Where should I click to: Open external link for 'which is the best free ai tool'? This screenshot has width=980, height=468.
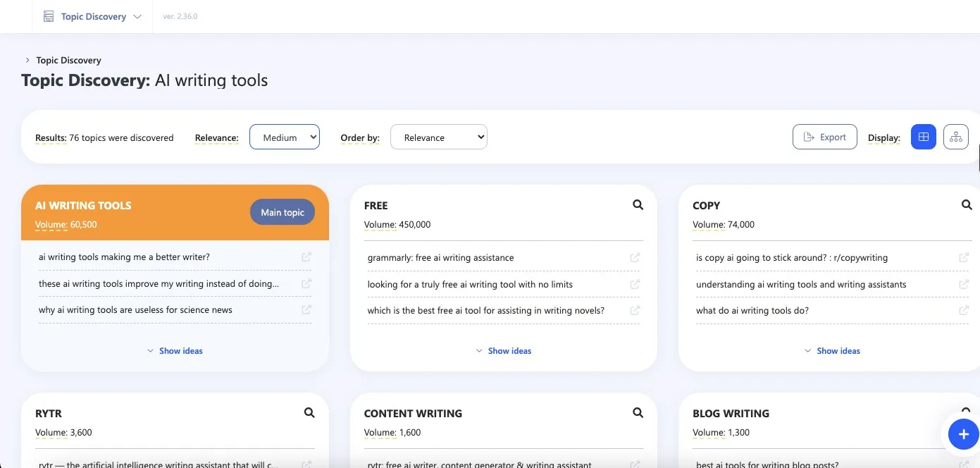(x=635, y=311)
